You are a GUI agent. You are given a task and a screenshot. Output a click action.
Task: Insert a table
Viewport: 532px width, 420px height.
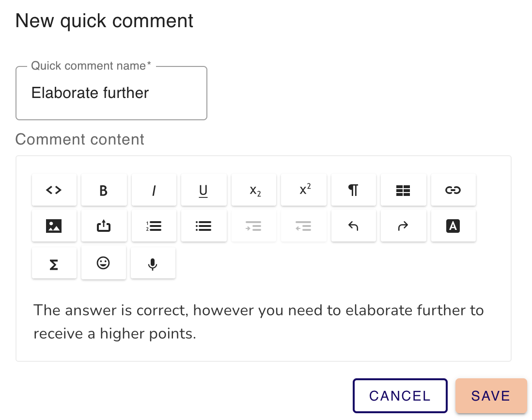click(404, 190)
